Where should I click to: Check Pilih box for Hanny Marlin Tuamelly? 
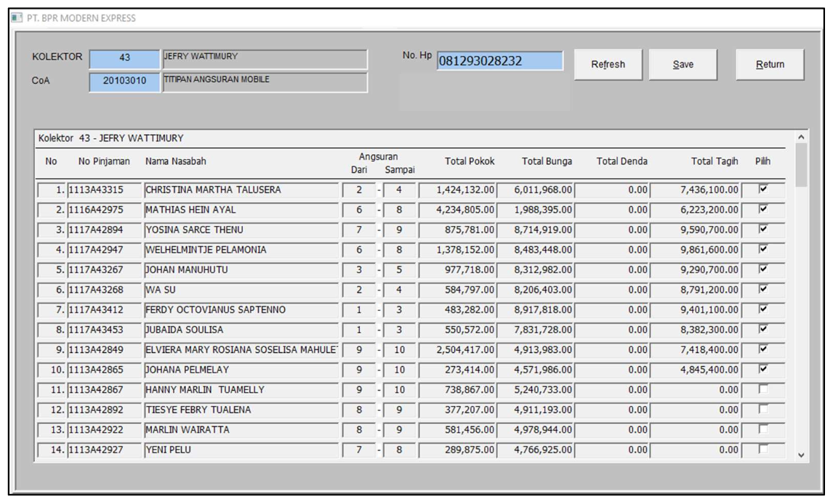[762, 390]
